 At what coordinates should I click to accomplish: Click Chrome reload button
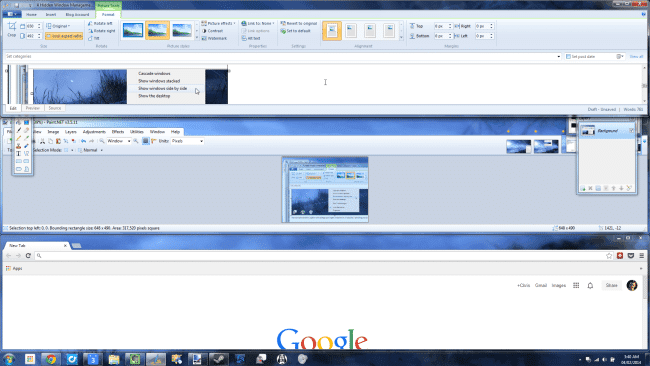pyautogui.click(x=28, y=256)
